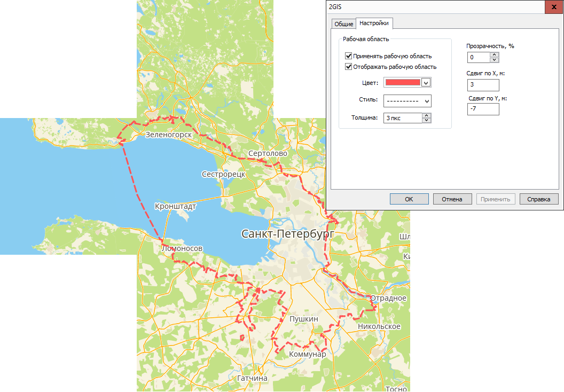Select the Прозрачность value field
Image resolution: width=564 pixels, height=392 pixels.
[x=478, y=57]
